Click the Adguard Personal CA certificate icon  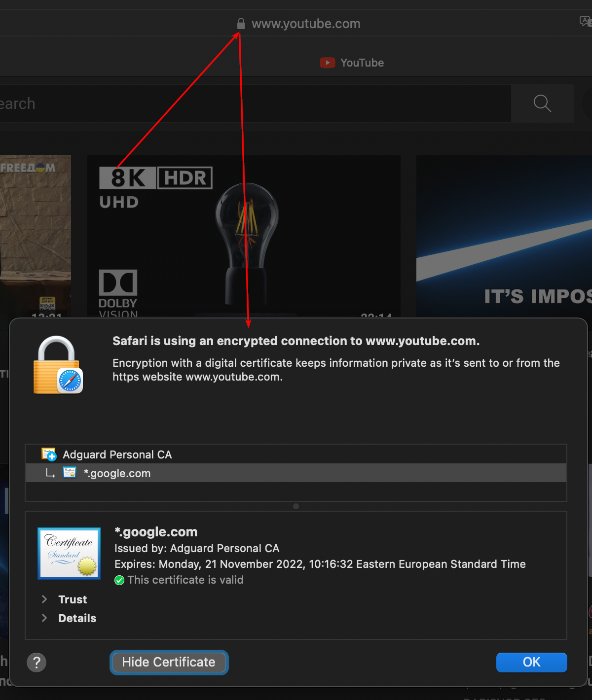[48, 454]
